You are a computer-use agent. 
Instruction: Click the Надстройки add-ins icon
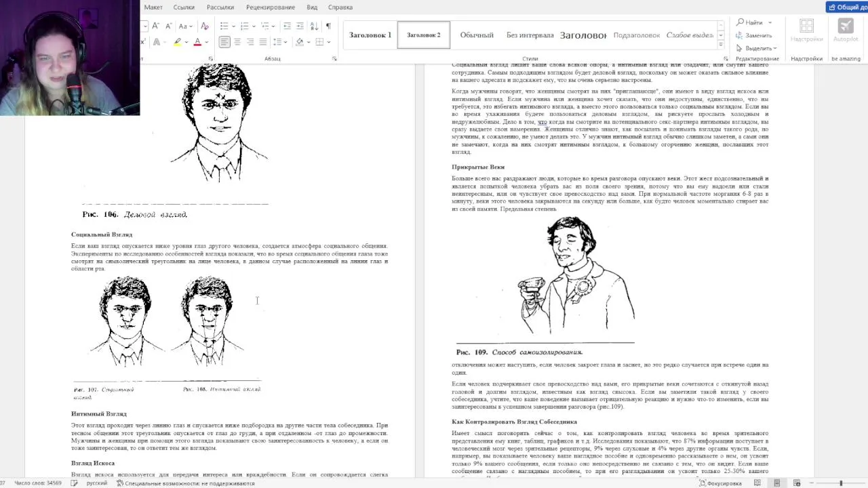click(806, 30)
